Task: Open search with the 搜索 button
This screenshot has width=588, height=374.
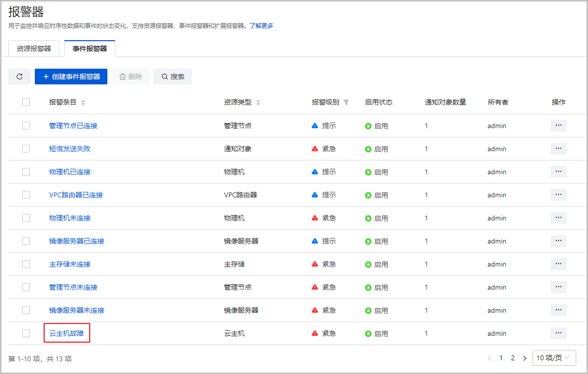Action: (x=172, y=76)
